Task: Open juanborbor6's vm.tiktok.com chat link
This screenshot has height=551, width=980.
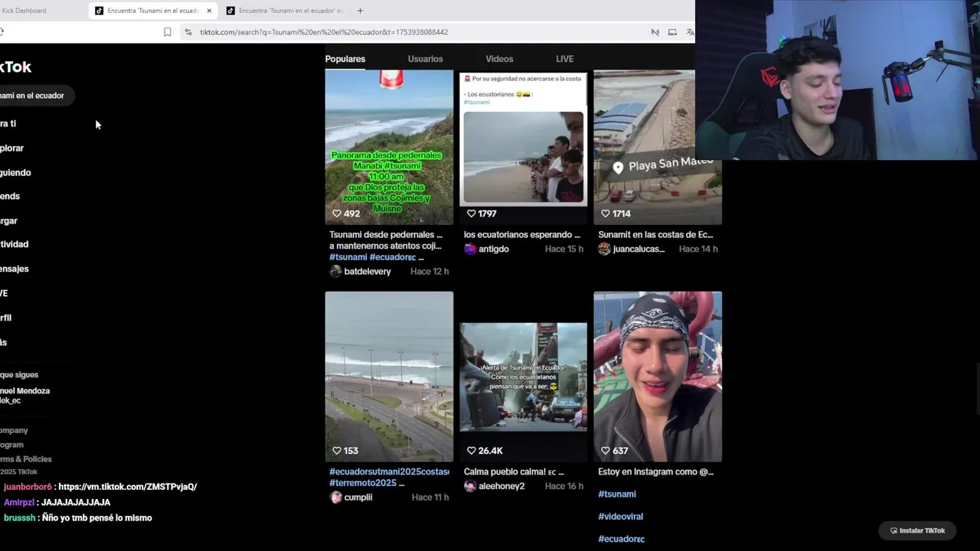Action: [128, 487]
